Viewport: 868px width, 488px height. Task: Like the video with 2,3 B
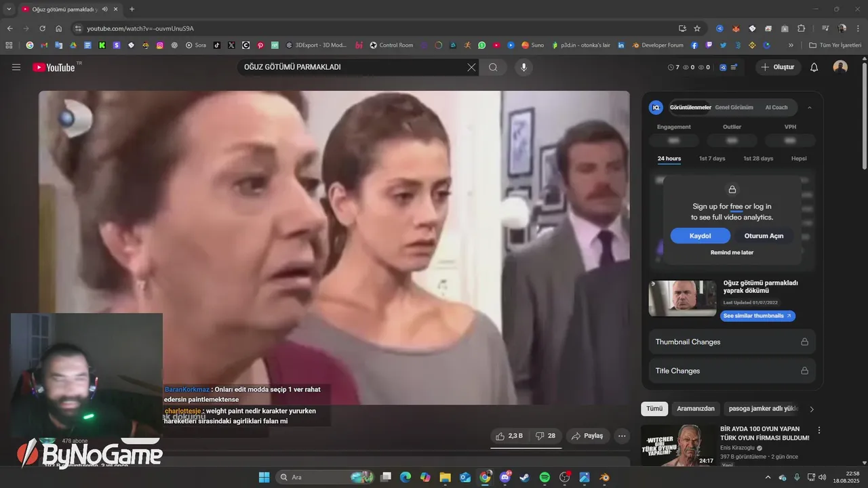click(x=509, y=436)
